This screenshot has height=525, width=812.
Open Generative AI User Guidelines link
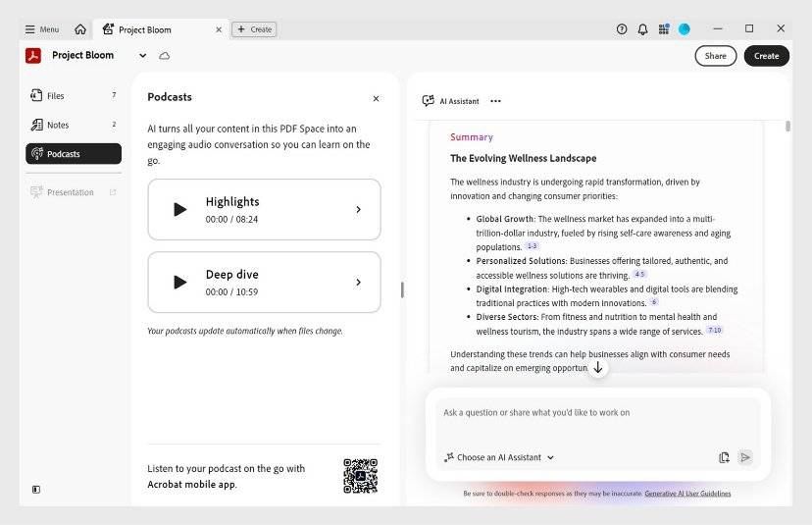(687, 494)
